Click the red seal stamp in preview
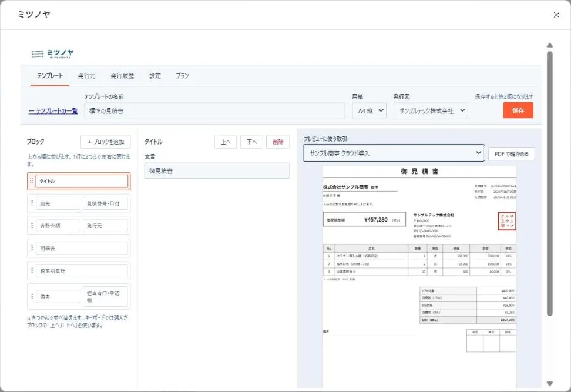571x392 pixels. pyautogui.click(x=507, y=221)
